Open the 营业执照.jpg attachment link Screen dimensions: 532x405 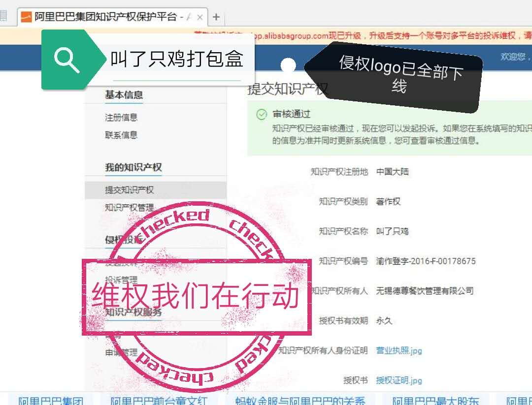tap(399, 350)
